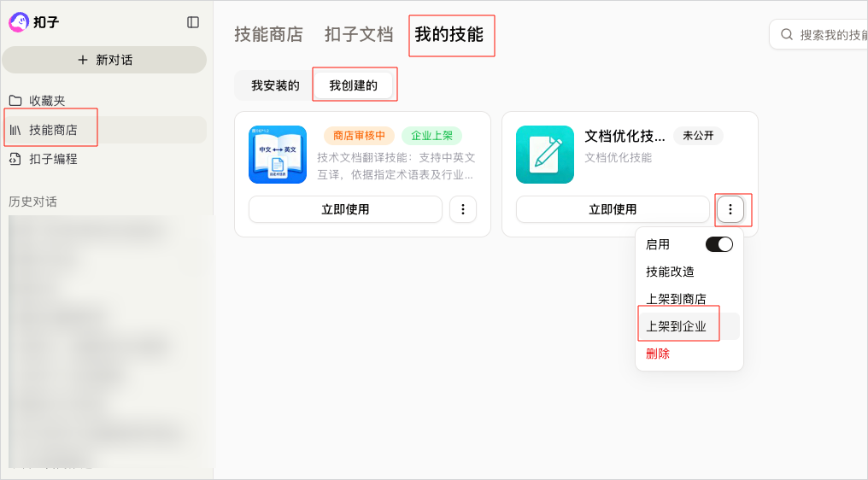Open 技能商店 in the sidebar
The width and height of the screenshot is (868, 480).
coord(104,130)
